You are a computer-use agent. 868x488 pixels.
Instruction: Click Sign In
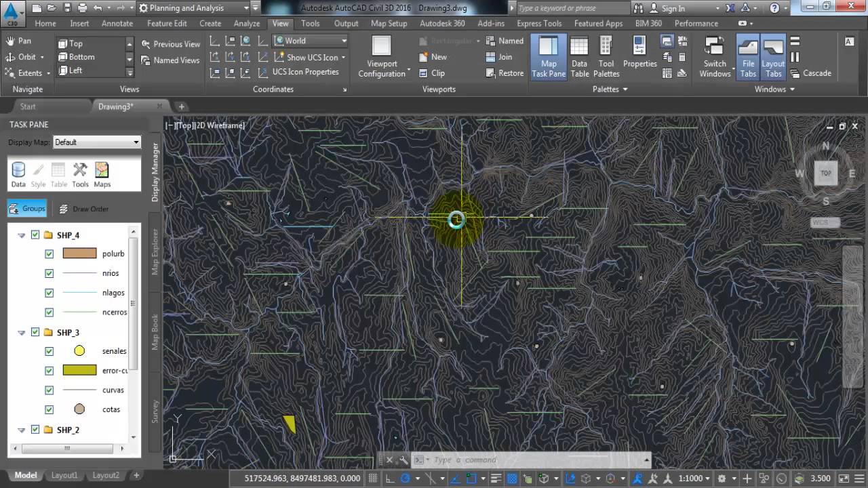pos(666,8)
